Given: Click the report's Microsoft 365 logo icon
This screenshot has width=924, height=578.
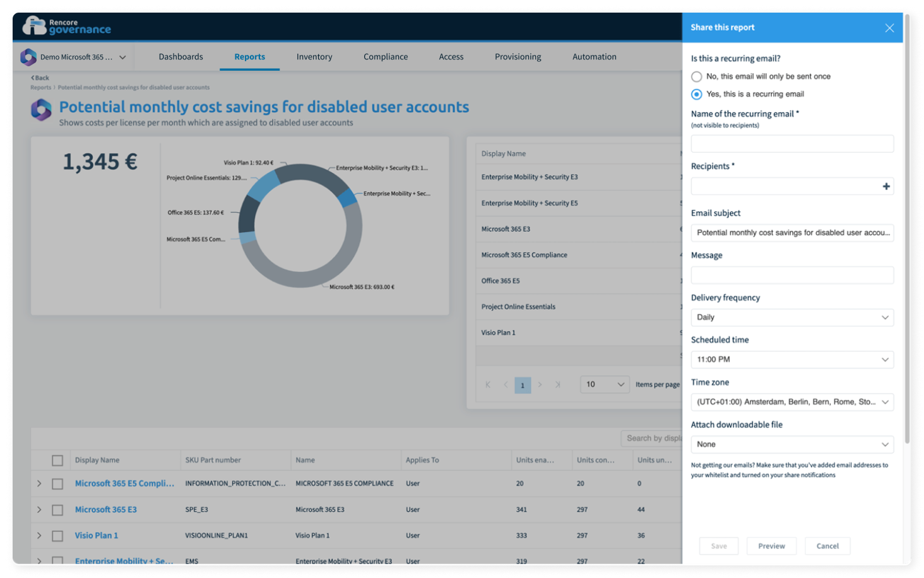Looking at the screenshot, I should pyautogui.click(x=41, y=110).
